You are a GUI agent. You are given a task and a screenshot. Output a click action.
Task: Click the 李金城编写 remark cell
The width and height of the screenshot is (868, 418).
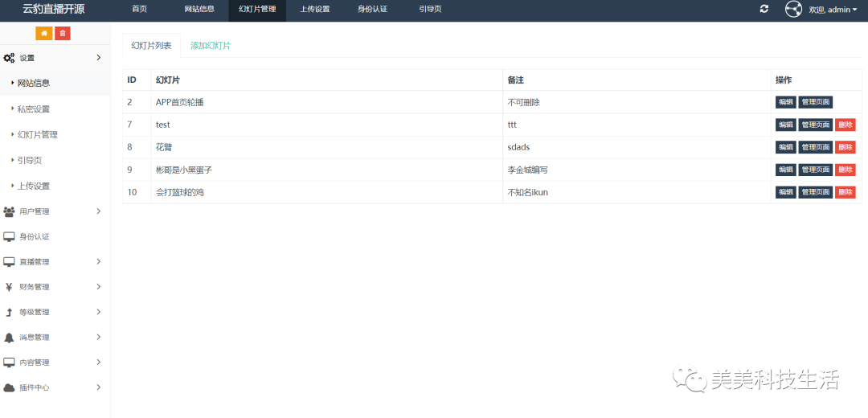[x=637, y=170]
